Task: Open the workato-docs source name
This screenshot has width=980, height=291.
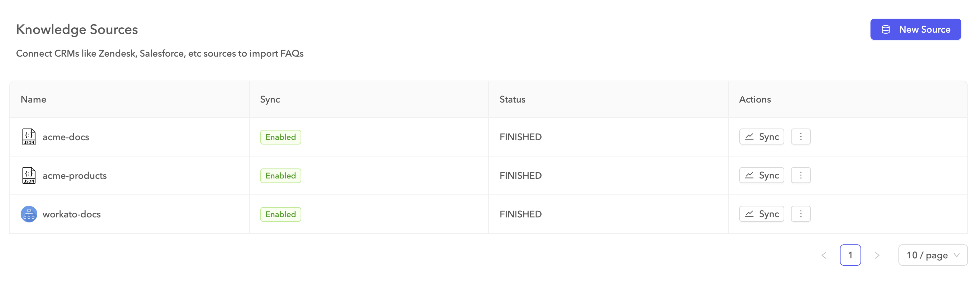Action: [72, 214]
